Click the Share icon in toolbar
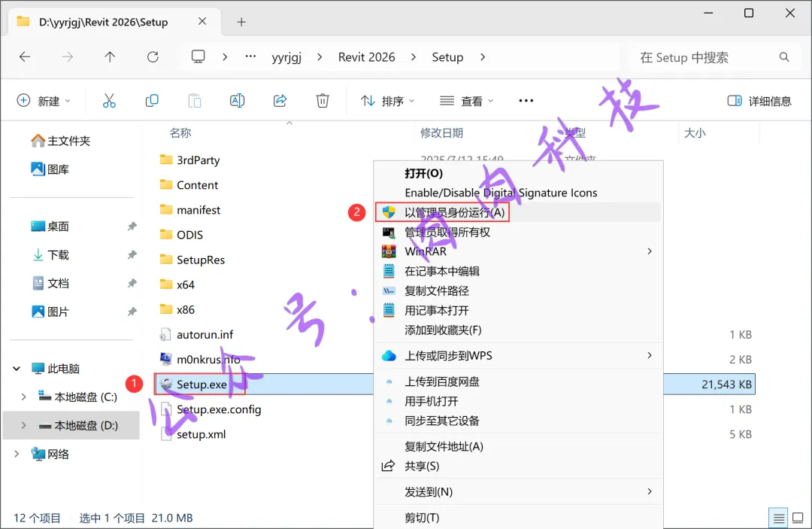 280,101
